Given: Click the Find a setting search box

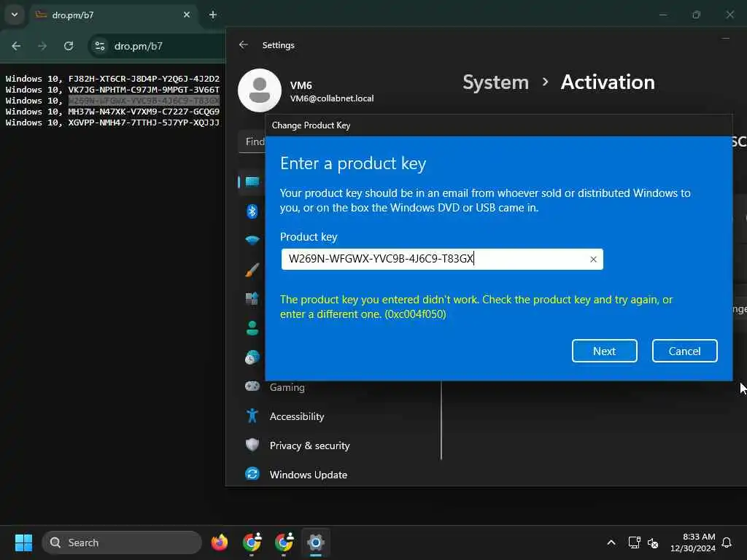Looking at the screenshot, I should point(252,141).
